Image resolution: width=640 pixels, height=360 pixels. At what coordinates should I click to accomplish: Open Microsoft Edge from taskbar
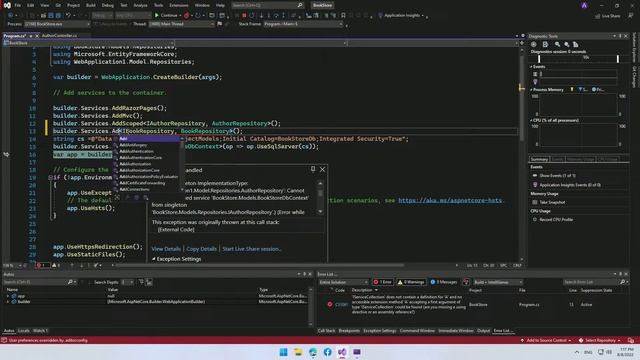click(x=313, y=352)
